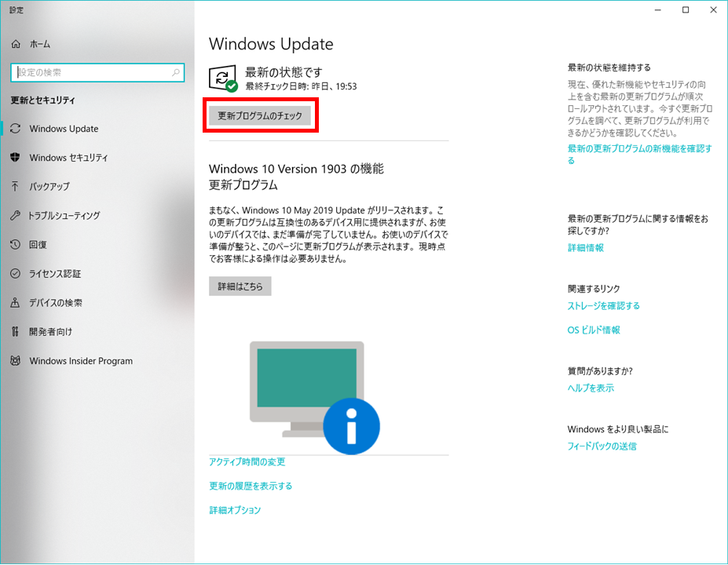Open the ホーム settings home page
The height and width of the screenshot is (565, 728).
pos(40,44)
